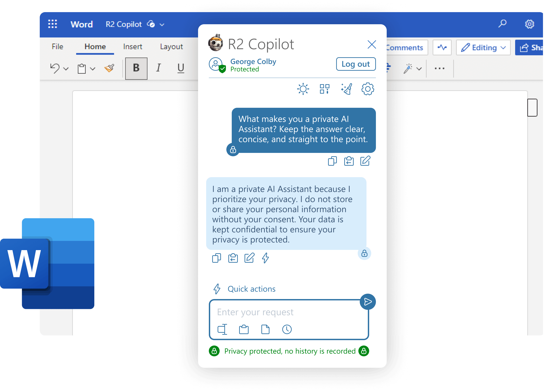This screenshot has width=545, height=392.
Task: Clear chat with the sparkle broom icon
Action: click(346, 89)
